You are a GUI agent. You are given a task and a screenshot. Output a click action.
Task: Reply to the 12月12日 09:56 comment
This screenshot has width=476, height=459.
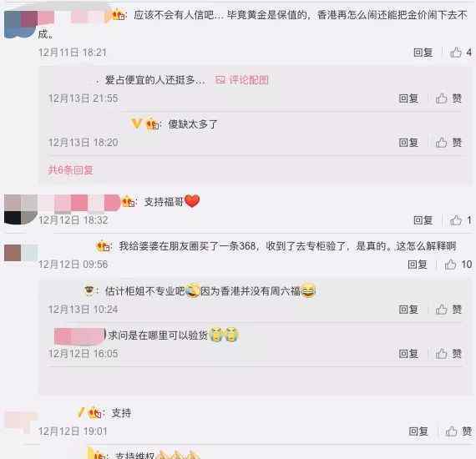(417, 265)
